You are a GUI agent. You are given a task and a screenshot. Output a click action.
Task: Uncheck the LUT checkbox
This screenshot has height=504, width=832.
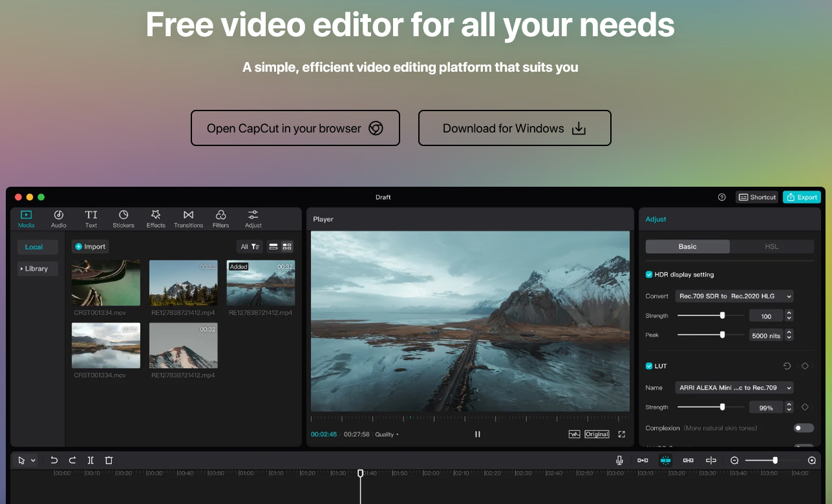coord(649,366)
